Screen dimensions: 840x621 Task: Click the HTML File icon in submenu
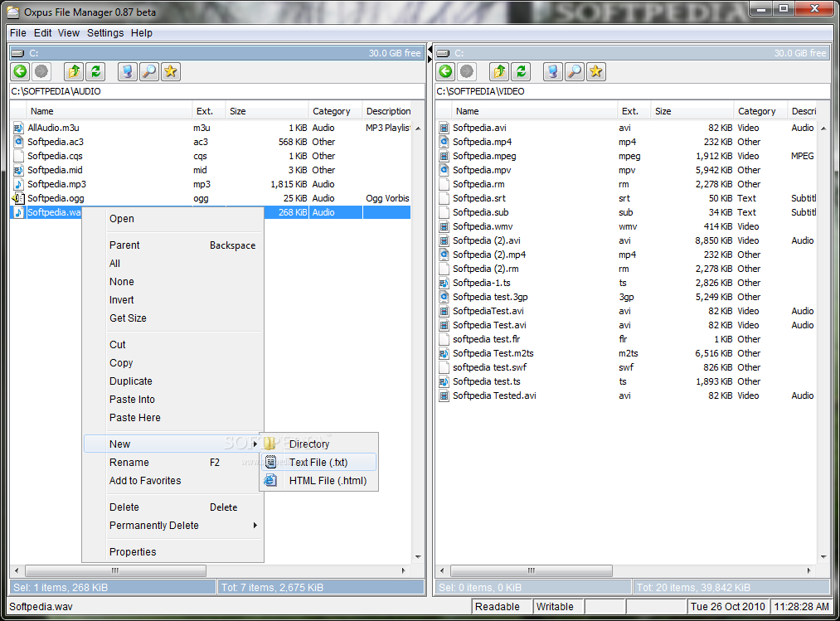click(x=270, y=480)
